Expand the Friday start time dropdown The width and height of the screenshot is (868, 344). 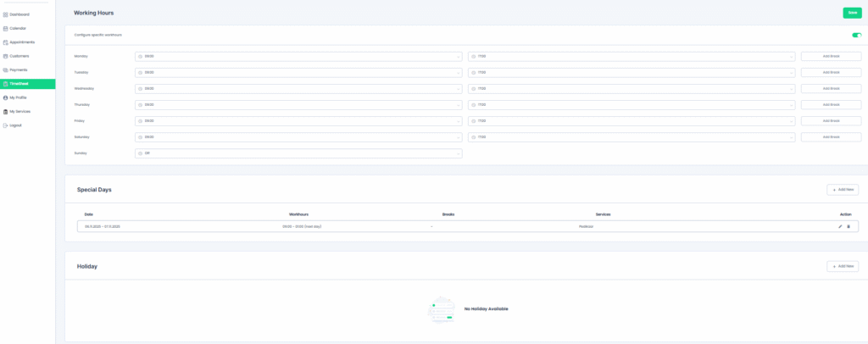pyautogui.click(x=298, y=121)
